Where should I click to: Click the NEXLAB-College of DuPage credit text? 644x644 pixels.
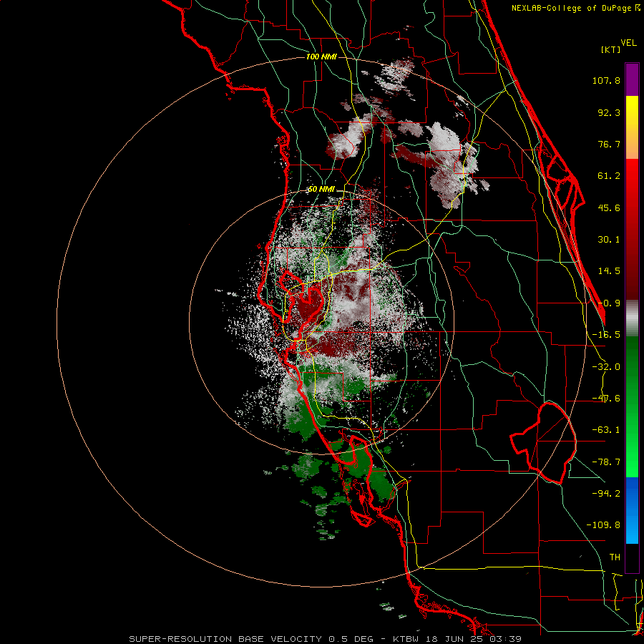tap(575, 8)
